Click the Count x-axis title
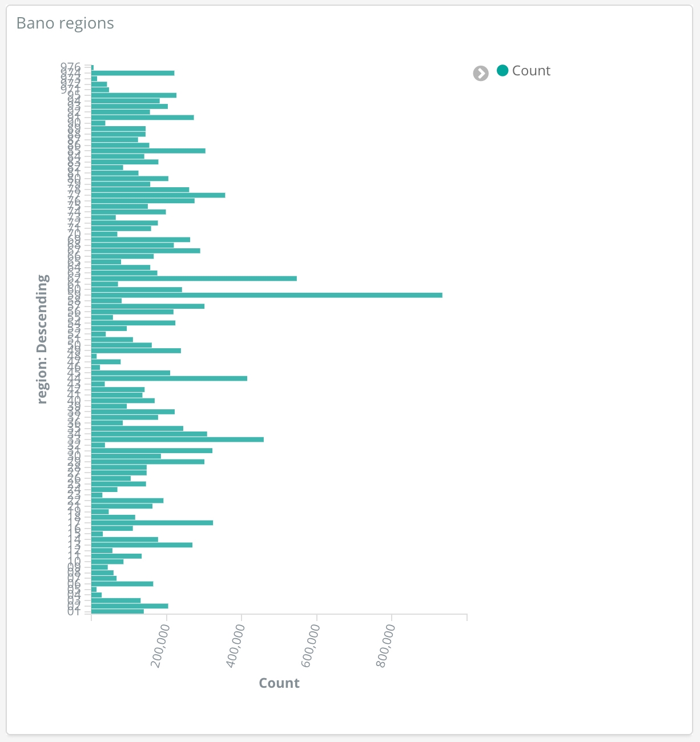 click(x=279, y=683)
